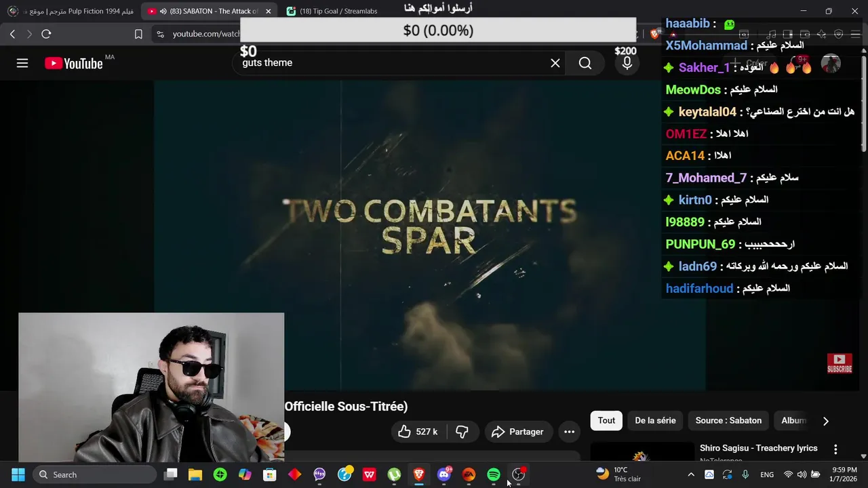Open the Brave VPN shield icon

(838, 34)
